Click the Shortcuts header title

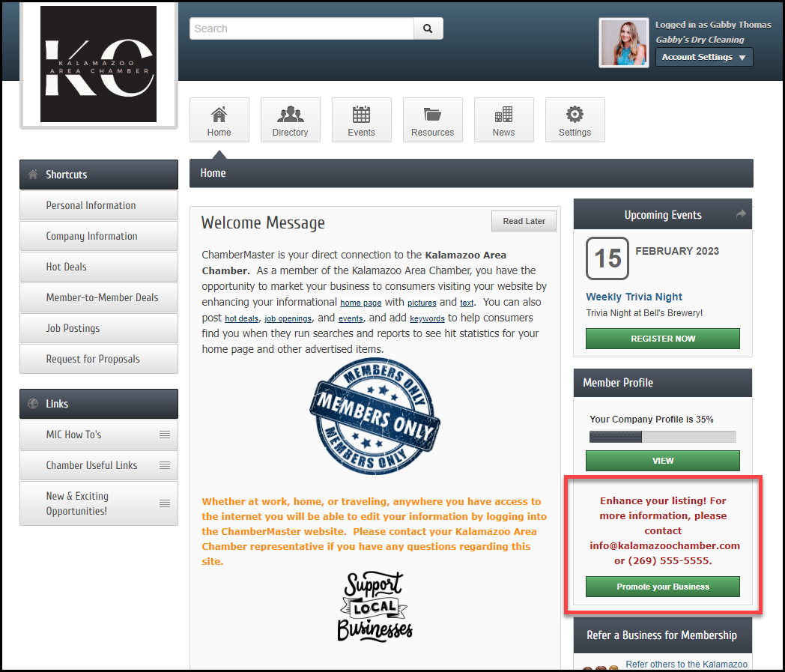click(x=66, y=175)
